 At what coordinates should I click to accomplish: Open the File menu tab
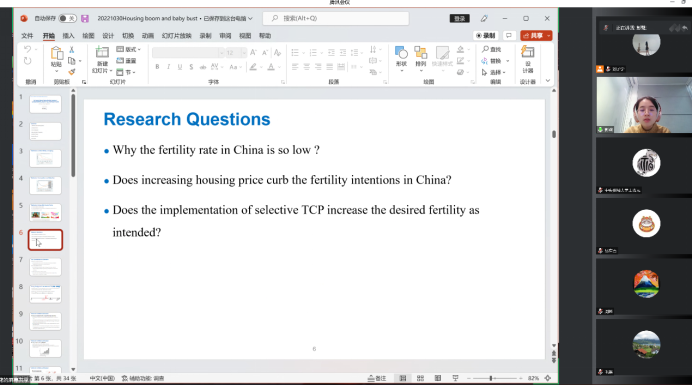click(x=27, y=36)
